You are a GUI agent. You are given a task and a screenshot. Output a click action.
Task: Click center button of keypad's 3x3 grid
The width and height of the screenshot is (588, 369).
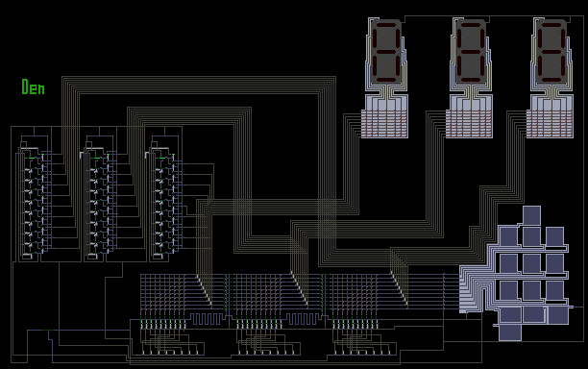point(531,263)
